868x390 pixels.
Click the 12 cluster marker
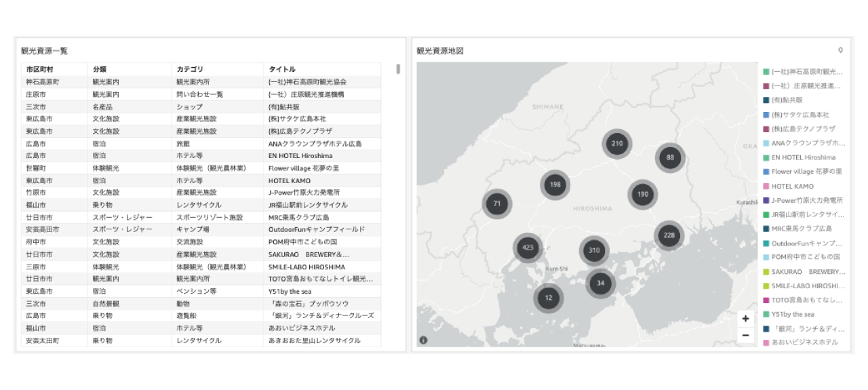[x=548, y=298]
